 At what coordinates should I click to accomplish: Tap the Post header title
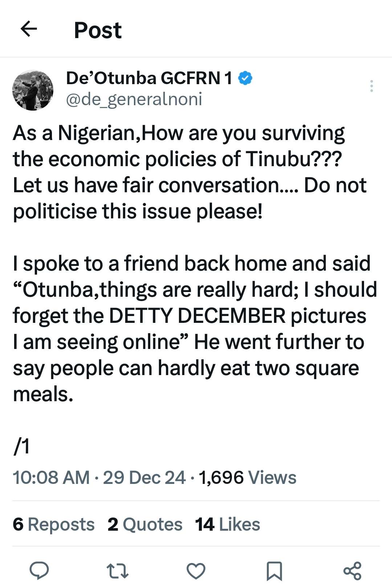(x=98, y=30)
